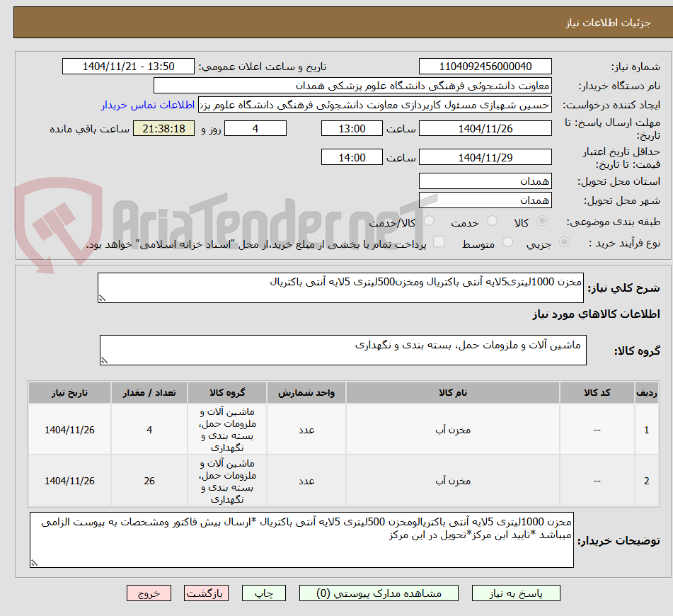Click the remaining time countdown 21:38:18
The image size is (673, 616).
point(163,128)
